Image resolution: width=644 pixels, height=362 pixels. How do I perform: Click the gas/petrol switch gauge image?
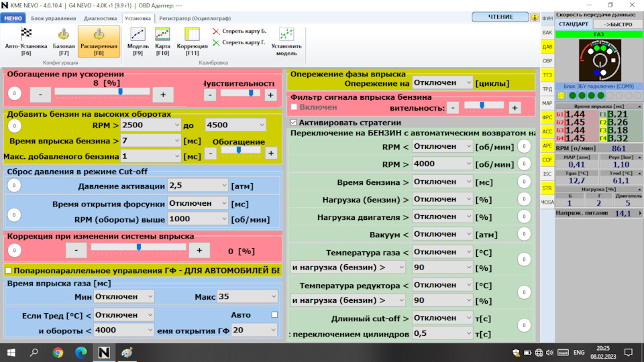coord(600,60)
